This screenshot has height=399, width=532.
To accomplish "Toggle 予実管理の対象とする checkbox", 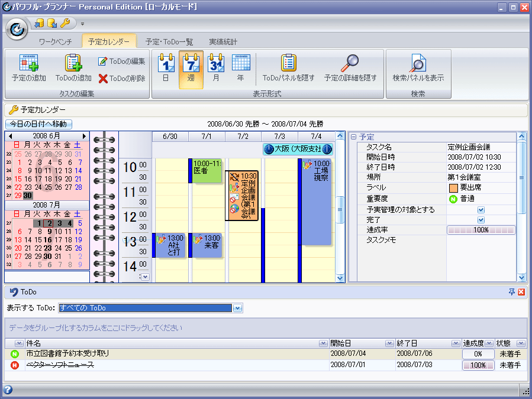I will (481, 210).
